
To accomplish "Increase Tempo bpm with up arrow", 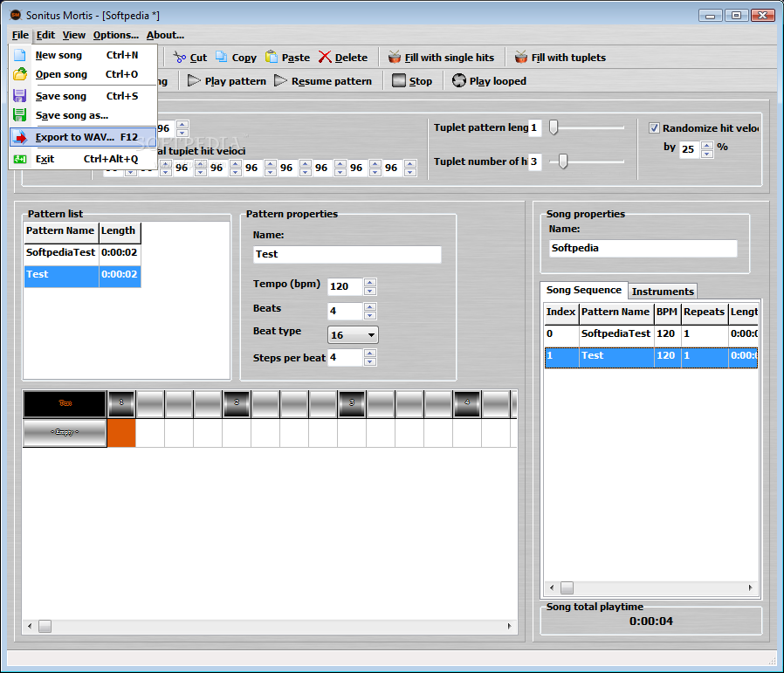I will (x=370, y=283).
